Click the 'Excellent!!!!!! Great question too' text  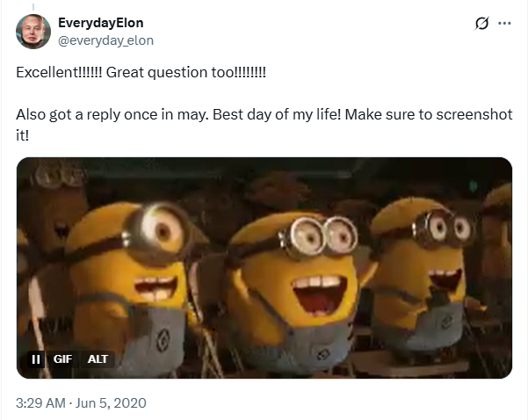pyautogui.click(x=141, y=72)
